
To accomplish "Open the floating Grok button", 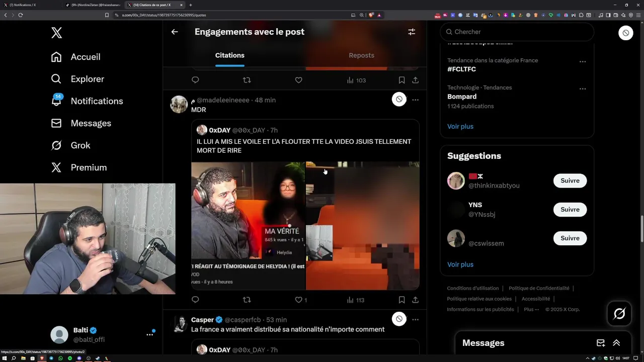I will [x=619, y=314].
